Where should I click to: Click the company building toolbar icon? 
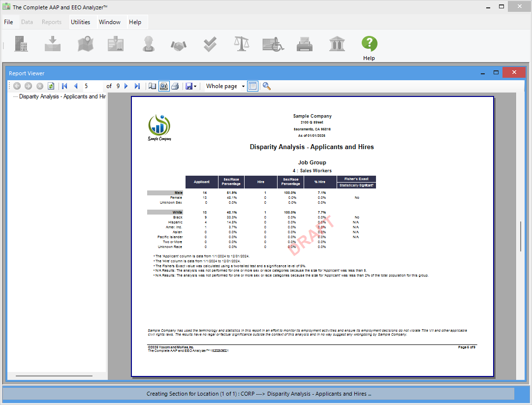coord(21,44)
